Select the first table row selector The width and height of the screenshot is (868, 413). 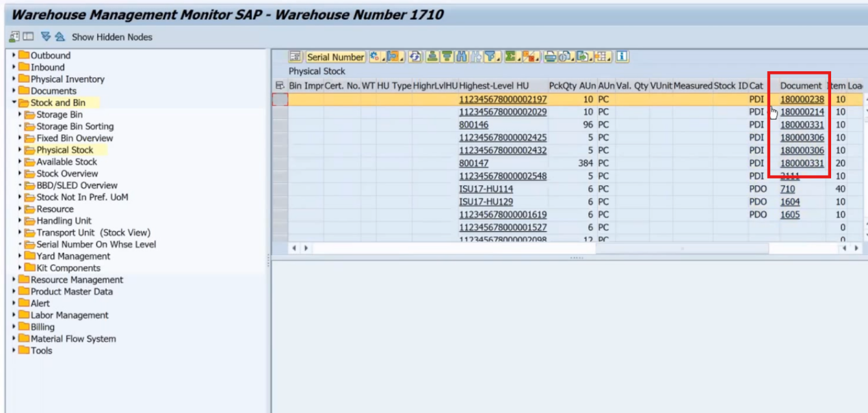click(x=280, y=99)
